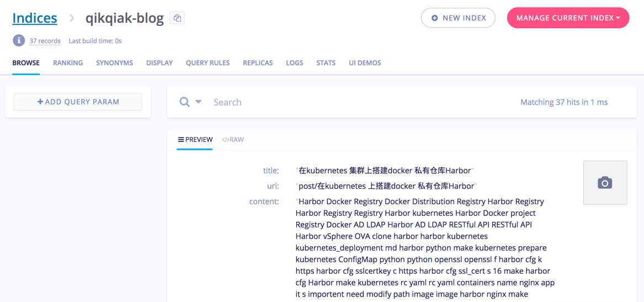Image resolution: width=644 pixels, height=302 pixels.
Task: Go back to Indices list
Action: tap(35, 18)
